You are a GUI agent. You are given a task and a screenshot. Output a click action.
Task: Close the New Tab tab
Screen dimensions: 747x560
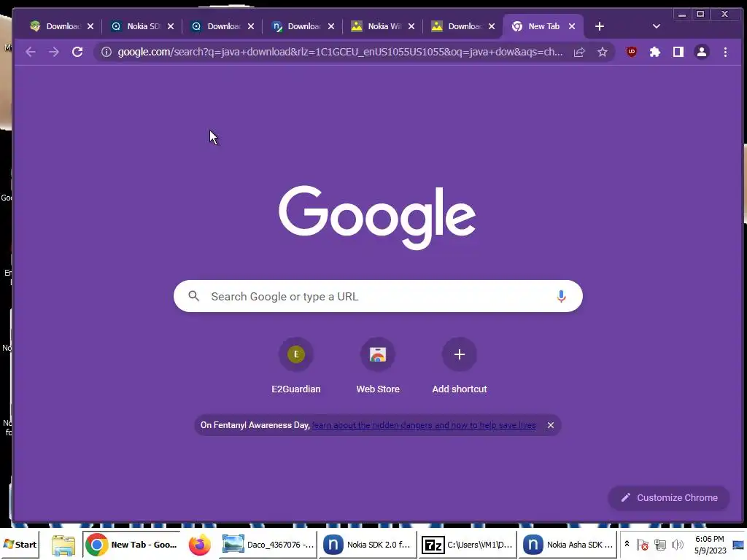[572, 27]
